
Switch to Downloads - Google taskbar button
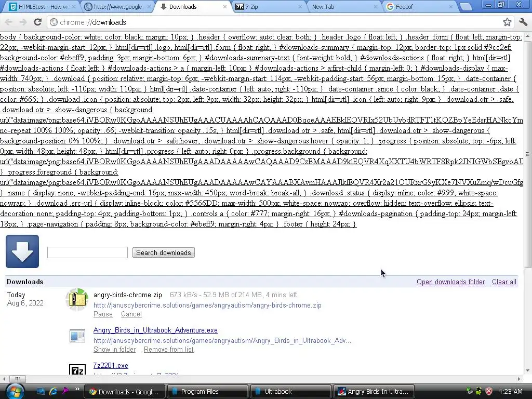124,392
